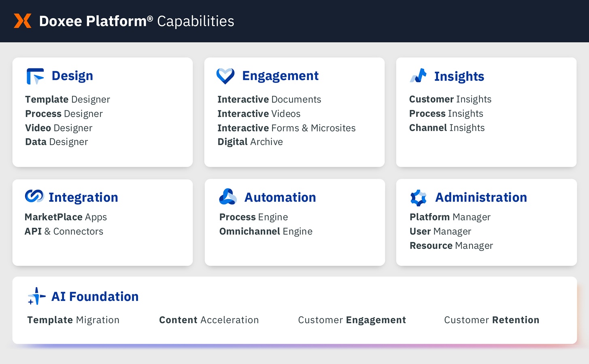Click the Customer Retention label
Image resolution: width=589 pixels, height=364 pixels.
tap(491, 320)
